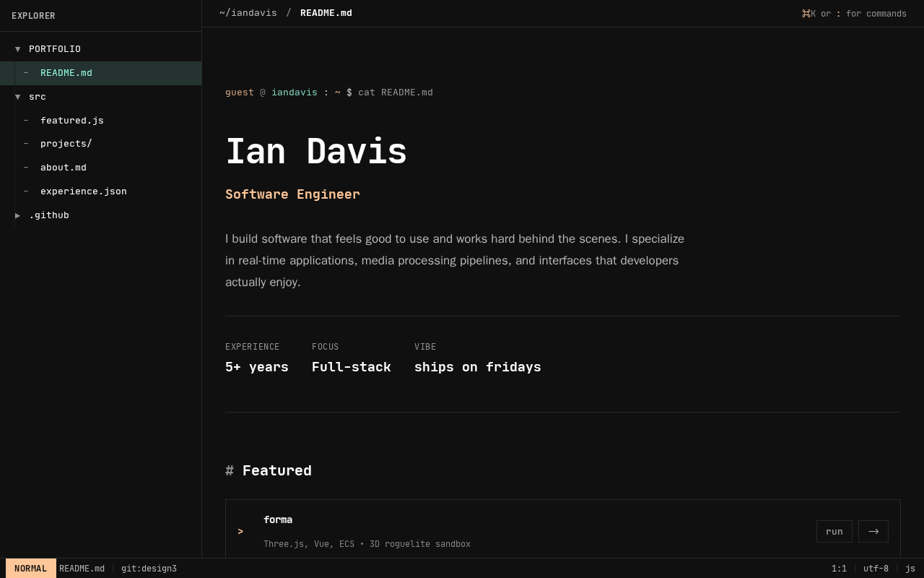The width and height of the screenshot is (924, 578).
Task: Click the forma project title
Action: (x=278, y=520)
